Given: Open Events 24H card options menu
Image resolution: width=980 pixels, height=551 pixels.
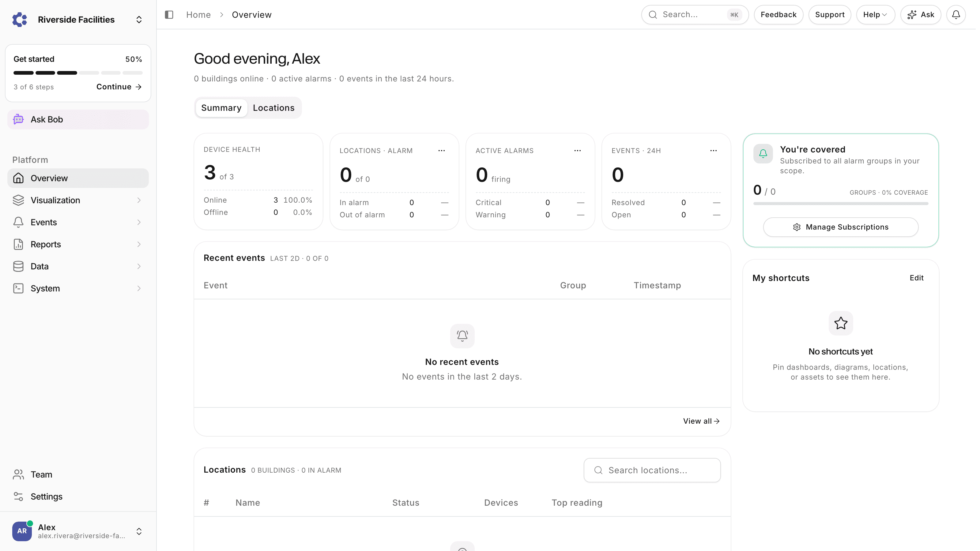Looking at the screenshot, I should [x=713, y=151].
